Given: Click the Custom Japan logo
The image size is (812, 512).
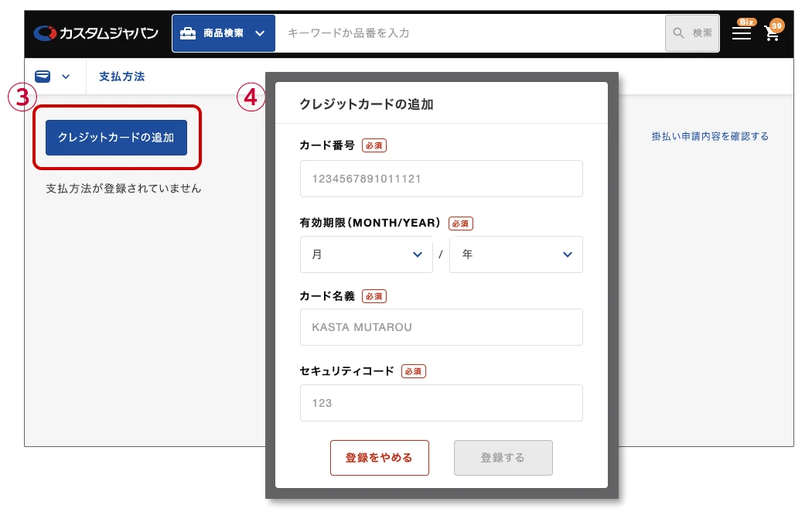Looking at the screenshot, I should click(x=96, y=33).
